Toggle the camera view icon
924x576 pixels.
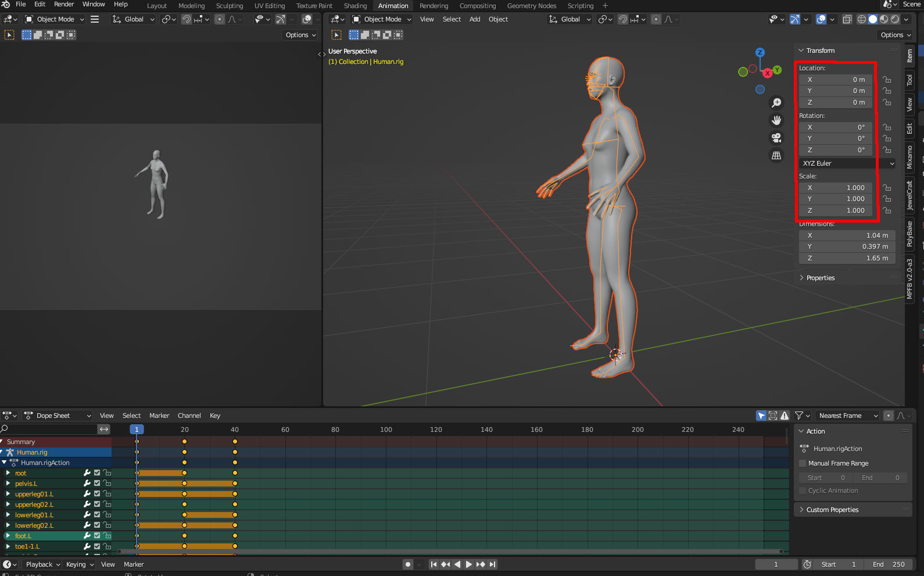tap(776, 138)
